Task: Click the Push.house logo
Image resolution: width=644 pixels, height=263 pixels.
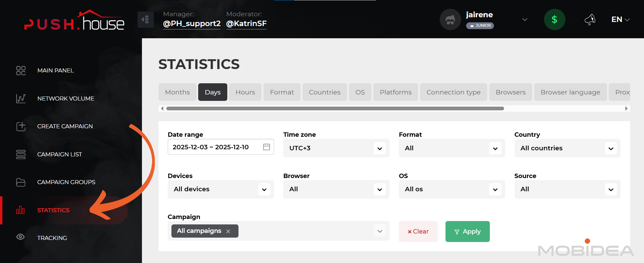Action: pos(74,20)
